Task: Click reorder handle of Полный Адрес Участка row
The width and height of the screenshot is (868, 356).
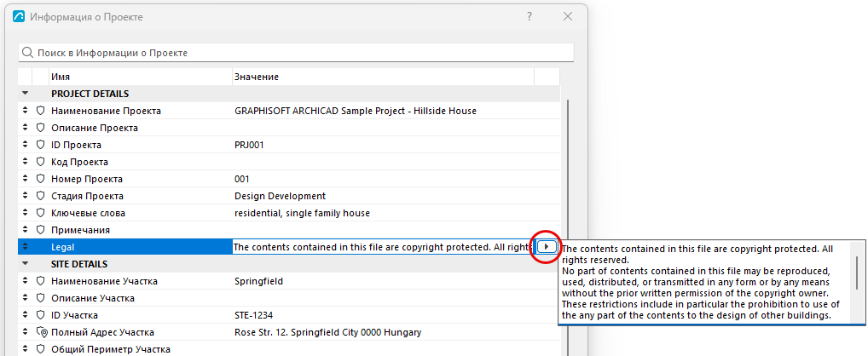Action: click(25, 332)
